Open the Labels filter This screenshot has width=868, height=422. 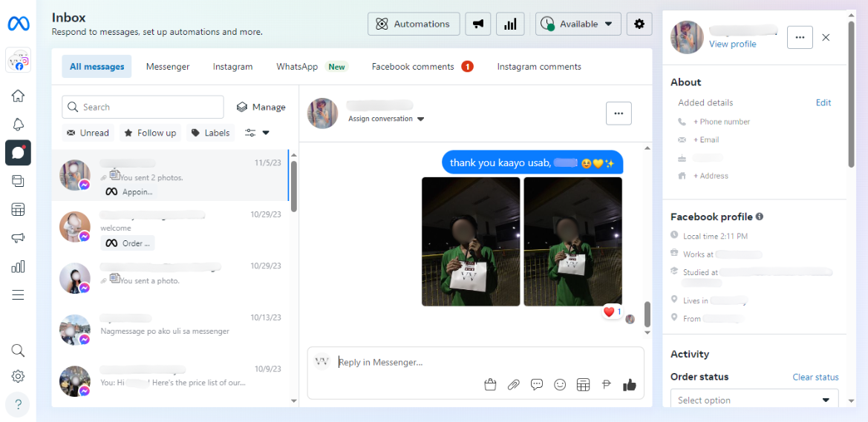210,133
